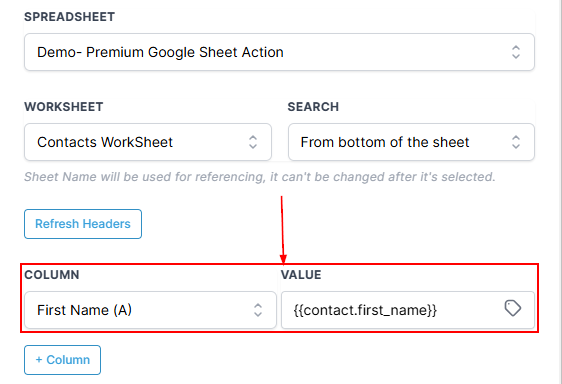Click the Worksheet field's up-down chevron
562x384 pixels.
(253, 142)
